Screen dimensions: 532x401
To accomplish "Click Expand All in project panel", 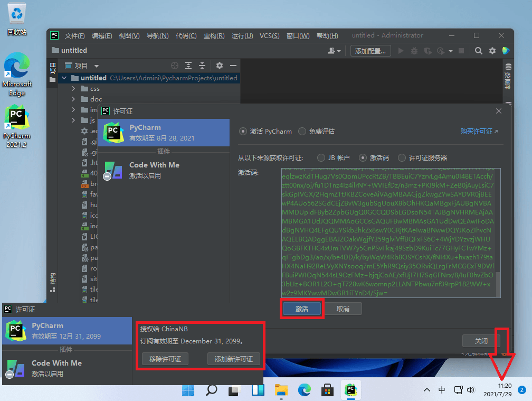I will (188, 66).
